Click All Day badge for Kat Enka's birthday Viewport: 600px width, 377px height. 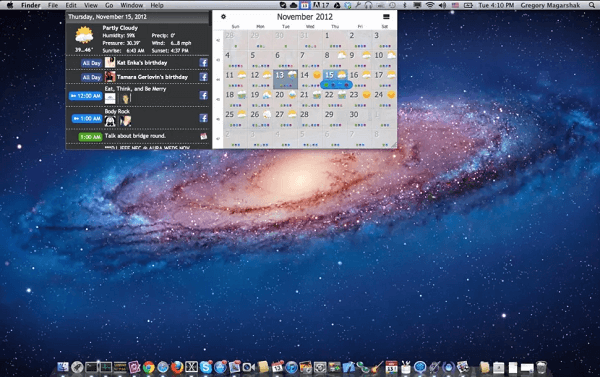[91, 63]
